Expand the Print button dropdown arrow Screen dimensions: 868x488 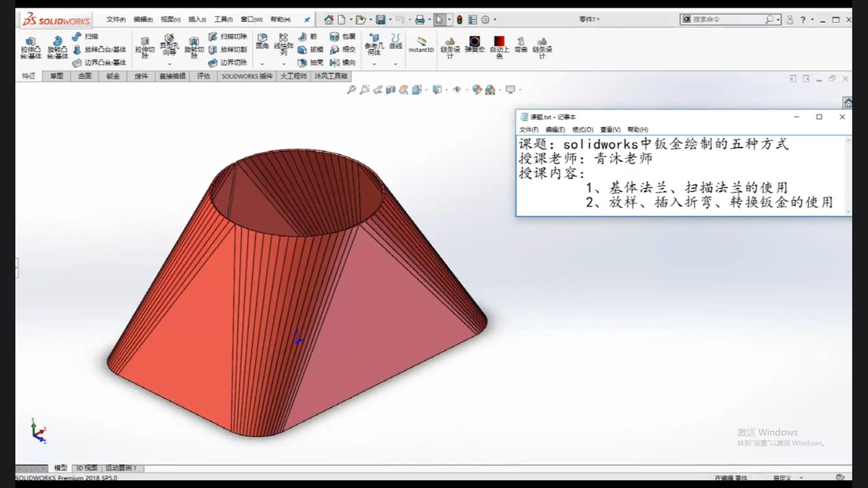[x=429, y=19]
